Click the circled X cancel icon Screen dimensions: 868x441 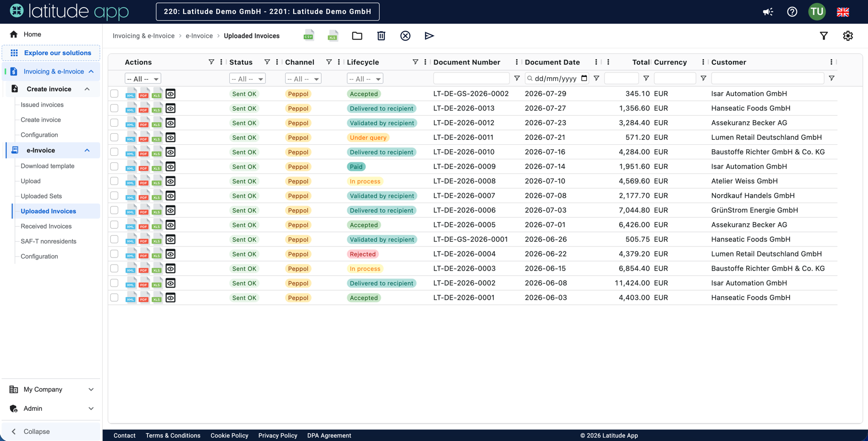[405, 36]
